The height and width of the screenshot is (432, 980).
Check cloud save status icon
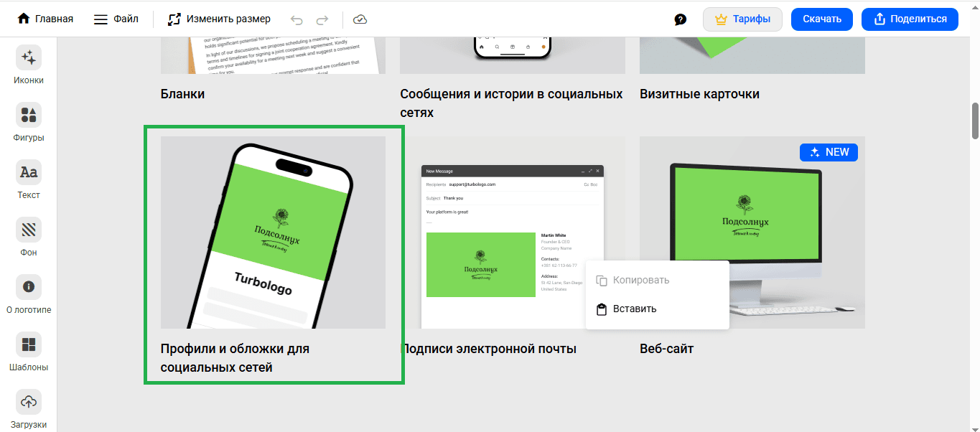(360, 19)
